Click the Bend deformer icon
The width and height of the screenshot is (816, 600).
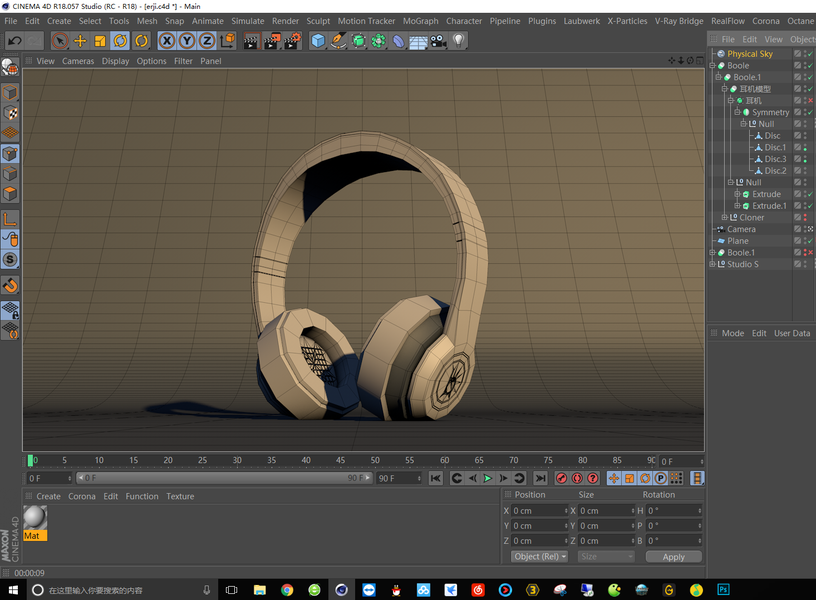click(398, 41)
